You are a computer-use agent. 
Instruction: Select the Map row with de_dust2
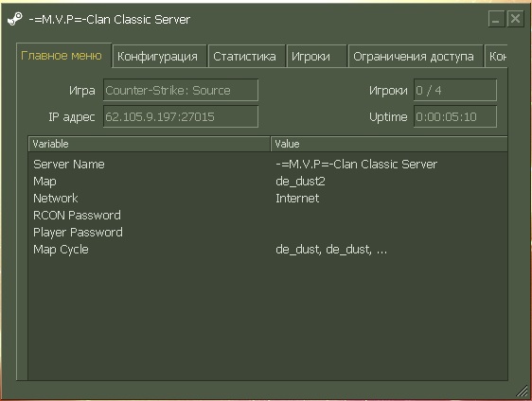coord(268,182)
